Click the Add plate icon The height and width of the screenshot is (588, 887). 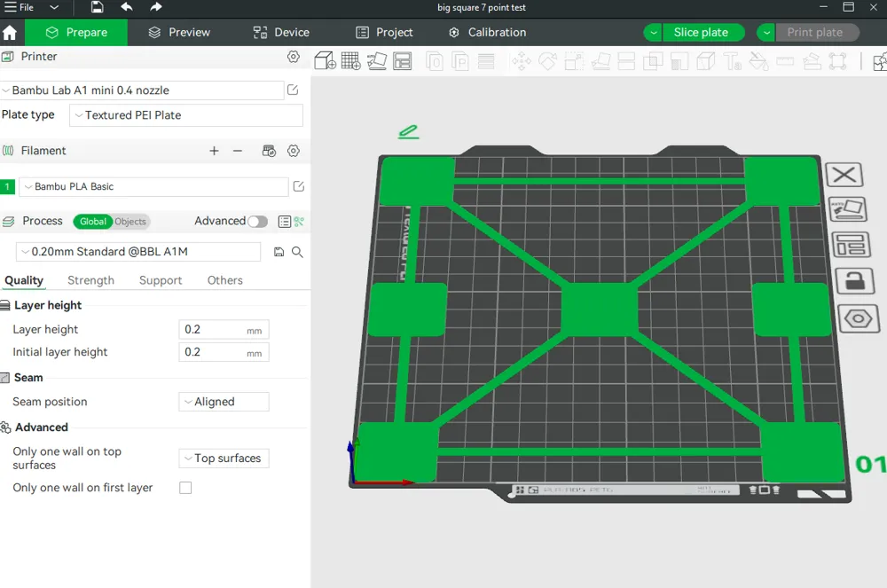350,60
